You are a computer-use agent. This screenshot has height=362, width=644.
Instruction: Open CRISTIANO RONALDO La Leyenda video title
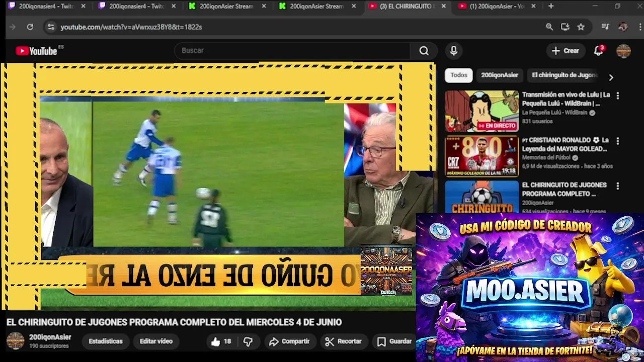pos(566,144)
